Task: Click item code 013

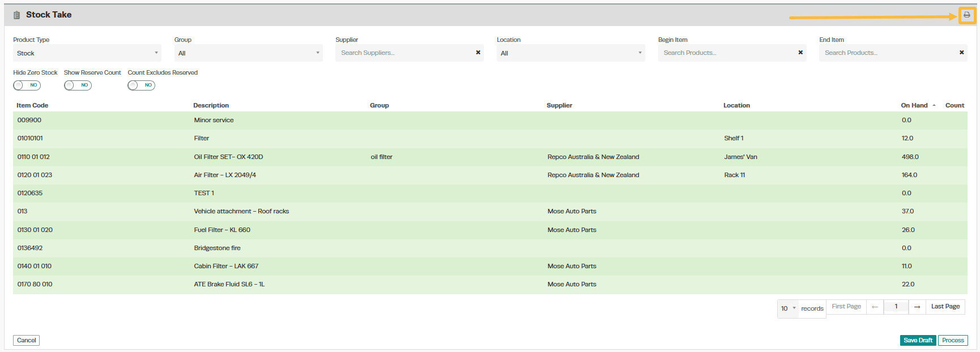Action: pos(22,211)
